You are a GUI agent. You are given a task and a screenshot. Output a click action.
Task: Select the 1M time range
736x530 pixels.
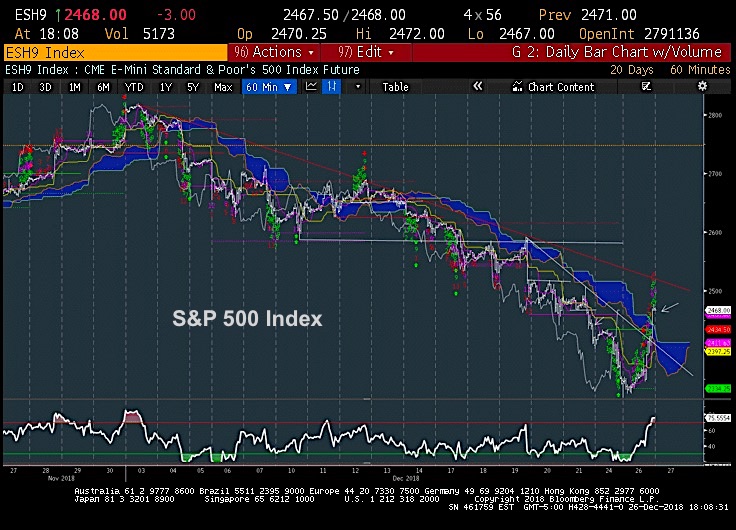[x=74, y=87]
